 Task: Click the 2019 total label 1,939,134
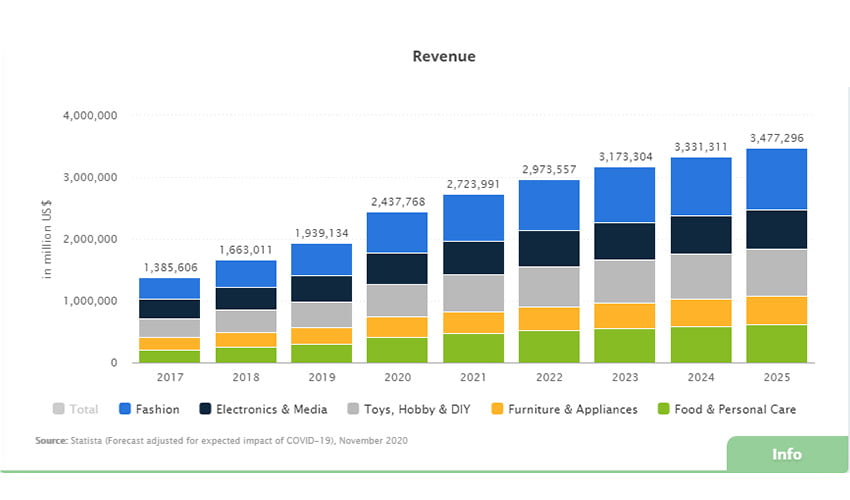click(322, 233)
